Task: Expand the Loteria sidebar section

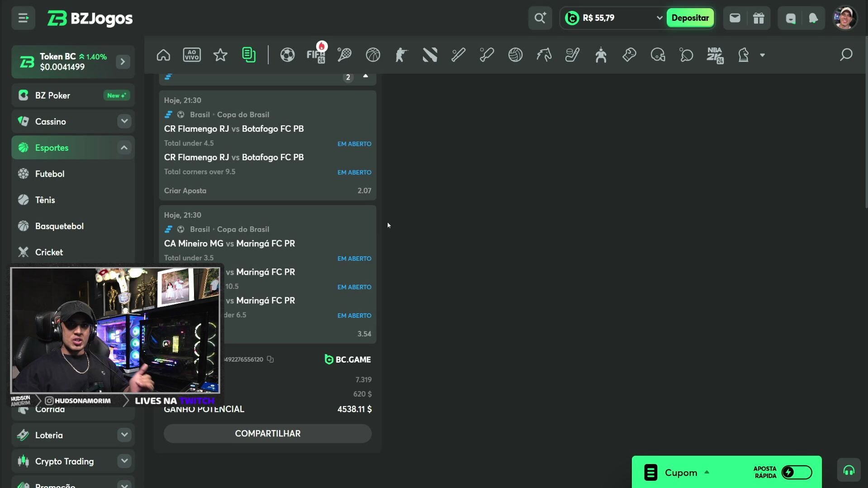Action: (x=124, y=435)
